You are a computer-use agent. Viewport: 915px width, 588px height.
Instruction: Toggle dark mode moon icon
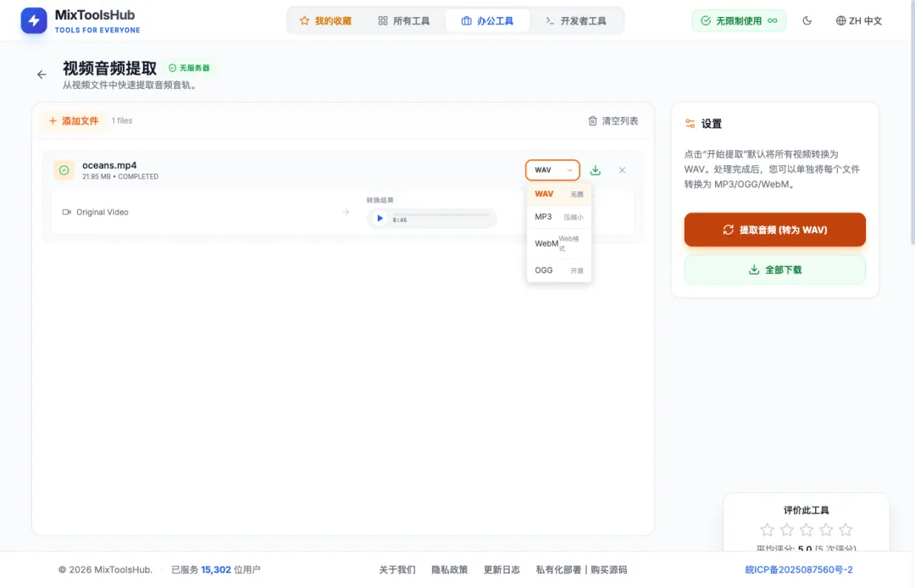pyautogui.click(x=807, y=21)
